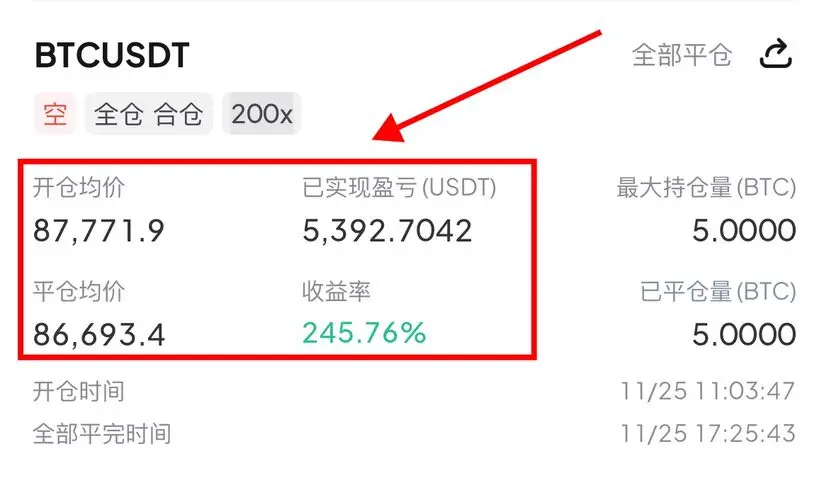Click the close price value 86,693.4

click(x=99, y=335)
